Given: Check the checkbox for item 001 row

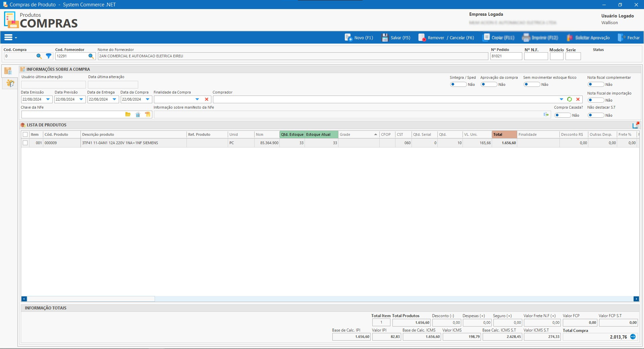Looking at the screenshot, I should 25,143.
